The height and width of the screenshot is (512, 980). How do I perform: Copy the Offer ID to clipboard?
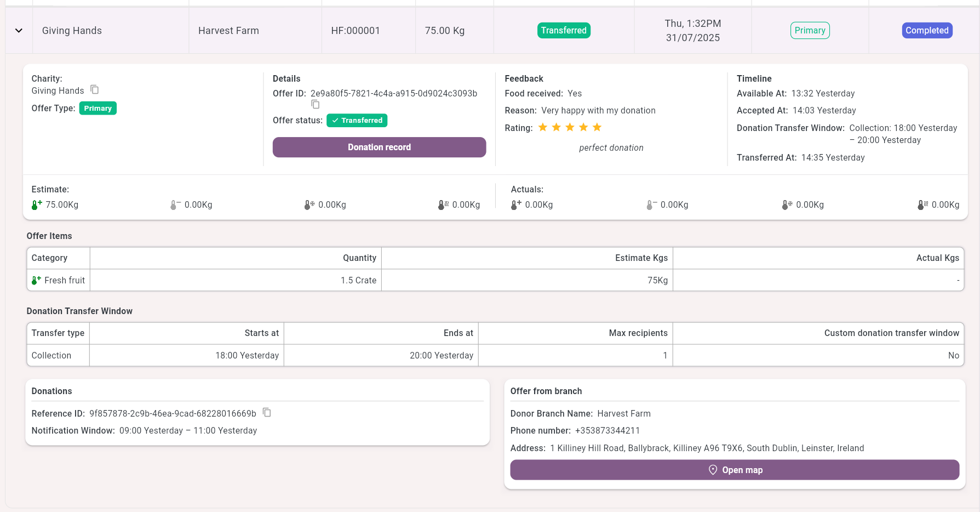pos(316,104)
